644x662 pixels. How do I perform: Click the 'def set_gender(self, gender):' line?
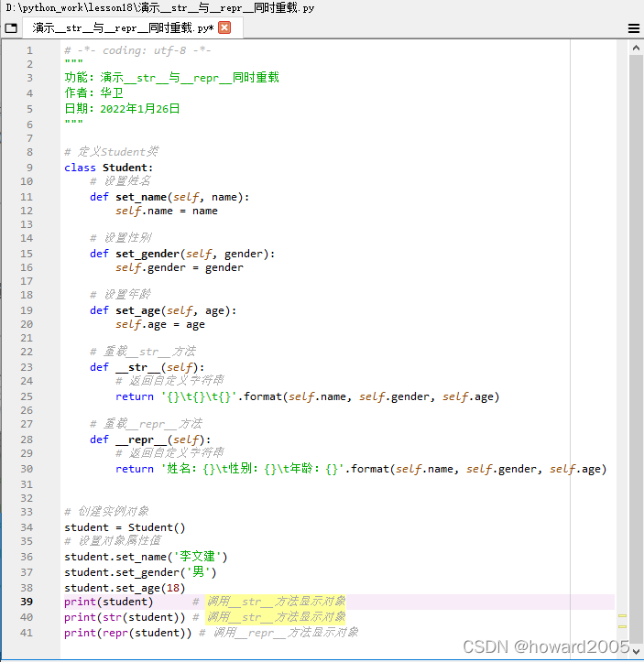tap(182, 254)
